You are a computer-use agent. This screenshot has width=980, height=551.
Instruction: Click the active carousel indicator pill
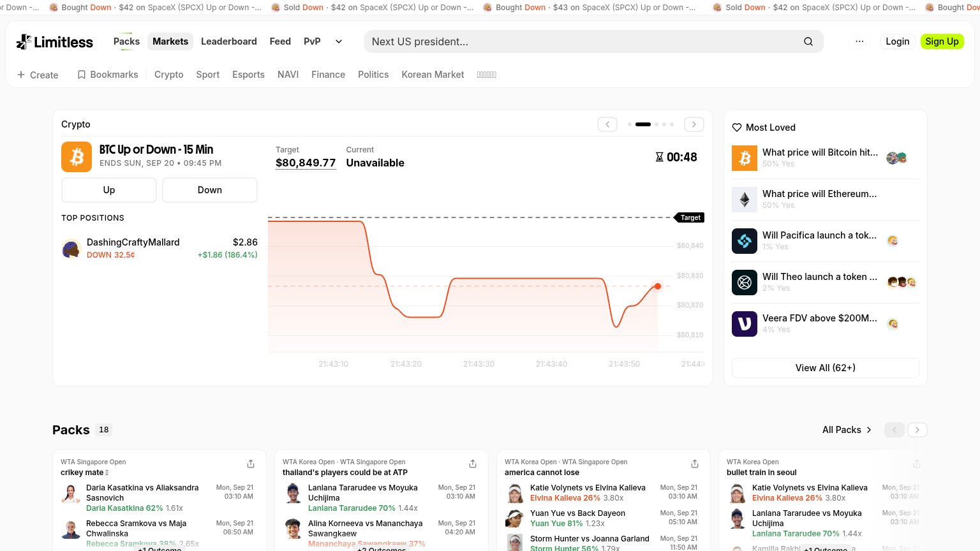(643, 124)
